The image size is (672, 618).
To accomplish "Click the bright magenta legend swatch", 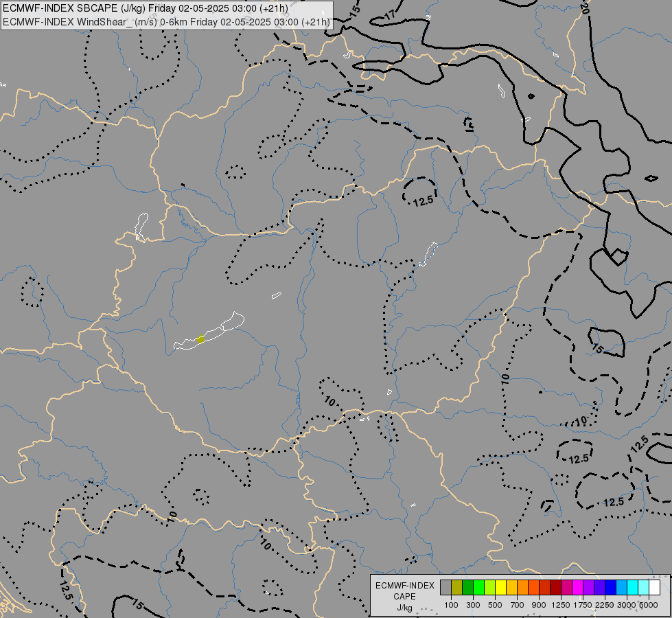I will tap(577, 587).
